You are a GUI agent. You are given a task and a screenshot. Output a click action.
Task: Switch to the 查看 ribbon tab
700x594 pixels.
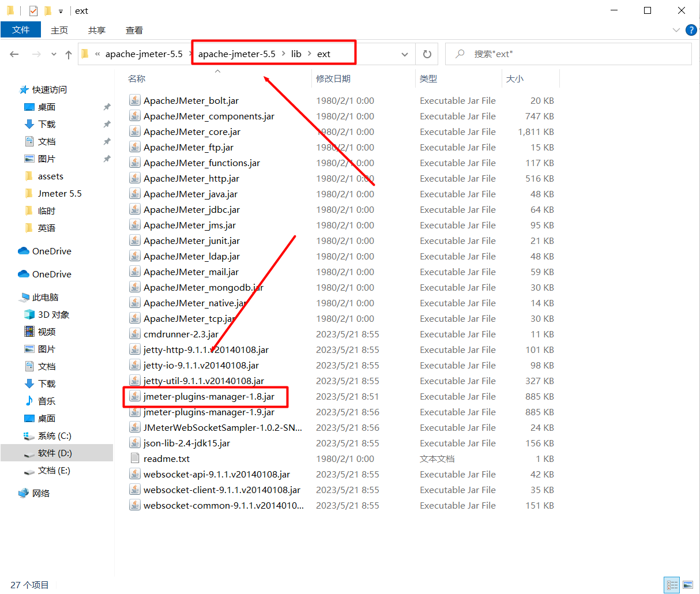click(134, 30)
